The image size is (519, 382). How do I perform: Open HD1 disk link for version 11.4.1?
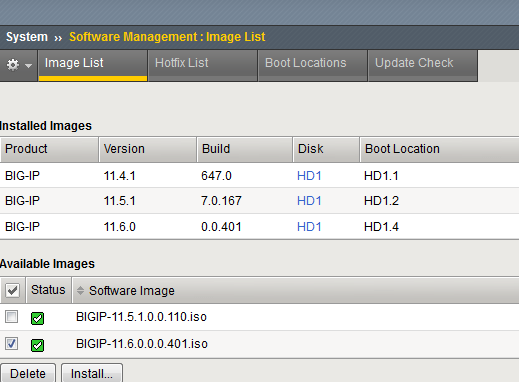309,176
